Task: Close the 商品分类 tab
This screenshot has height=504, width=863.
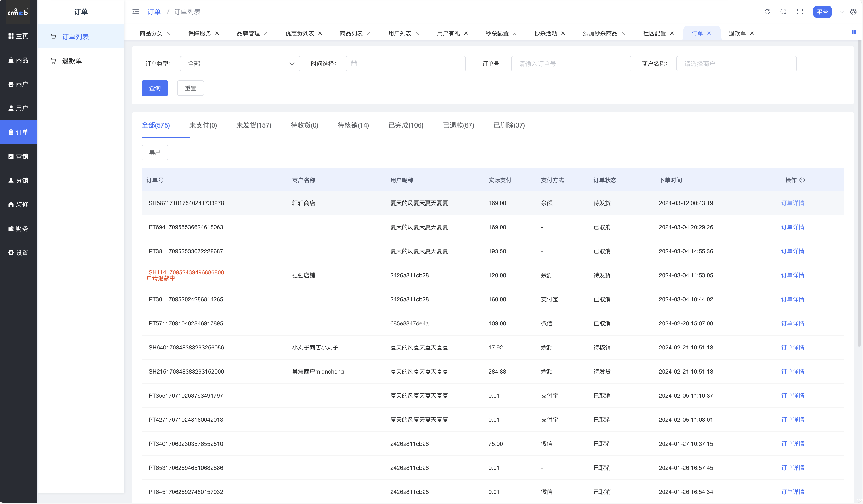Action: [168, 33]
